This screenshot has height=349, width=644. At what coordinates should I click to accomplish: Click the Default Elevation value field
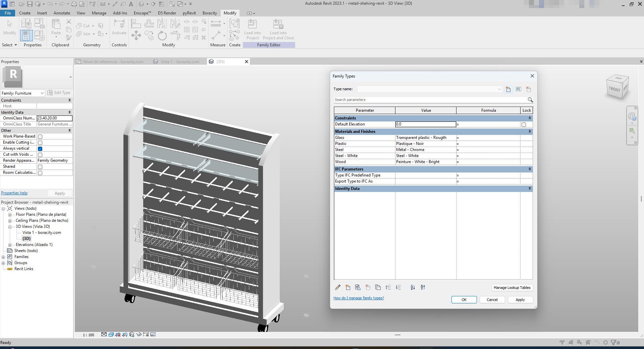426,124
